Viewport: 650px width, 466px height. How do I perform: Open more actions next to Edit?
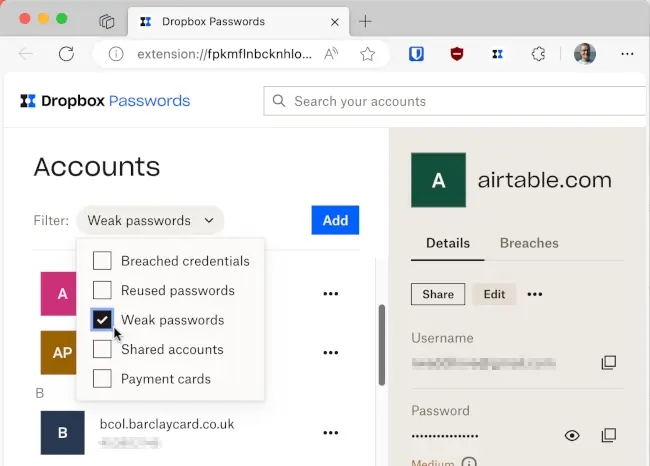point(535,294)
